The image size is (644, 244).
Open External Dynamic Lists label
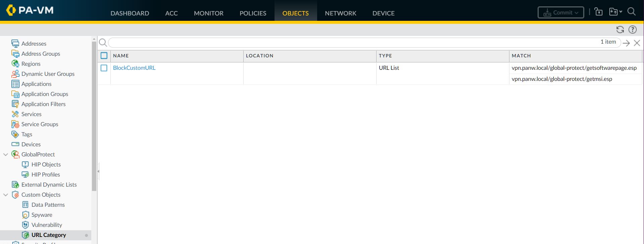pyautogui.click(x=49, y=185)
